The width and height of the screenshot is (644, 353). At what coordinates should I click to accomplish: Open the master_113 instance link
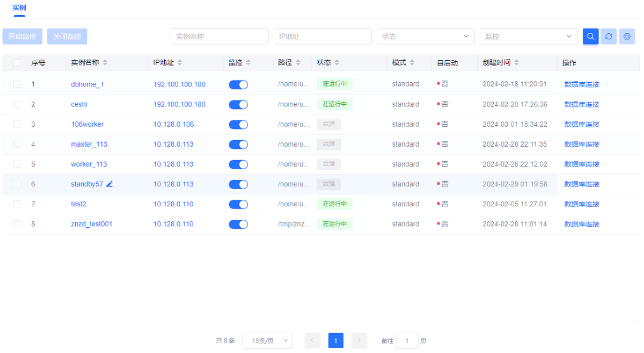point(89,144)
